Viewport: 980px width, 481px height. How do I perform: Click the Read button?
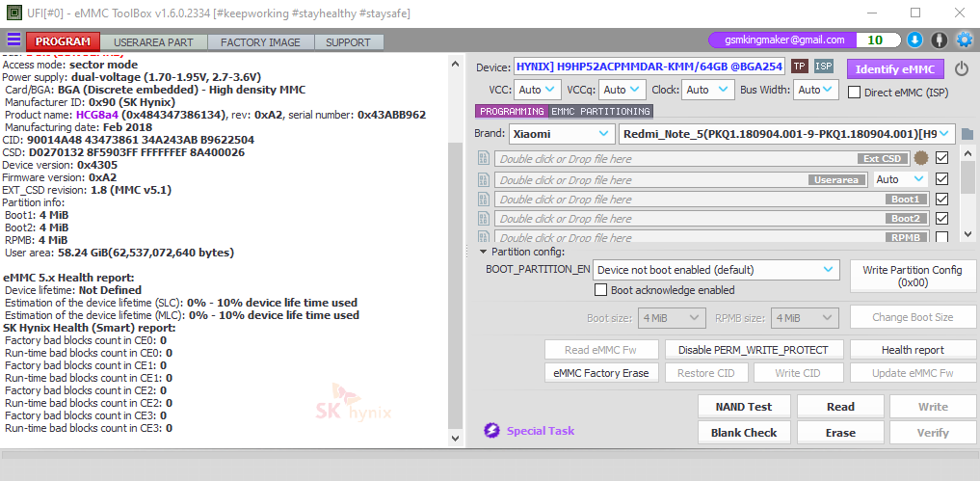point(840,407)
